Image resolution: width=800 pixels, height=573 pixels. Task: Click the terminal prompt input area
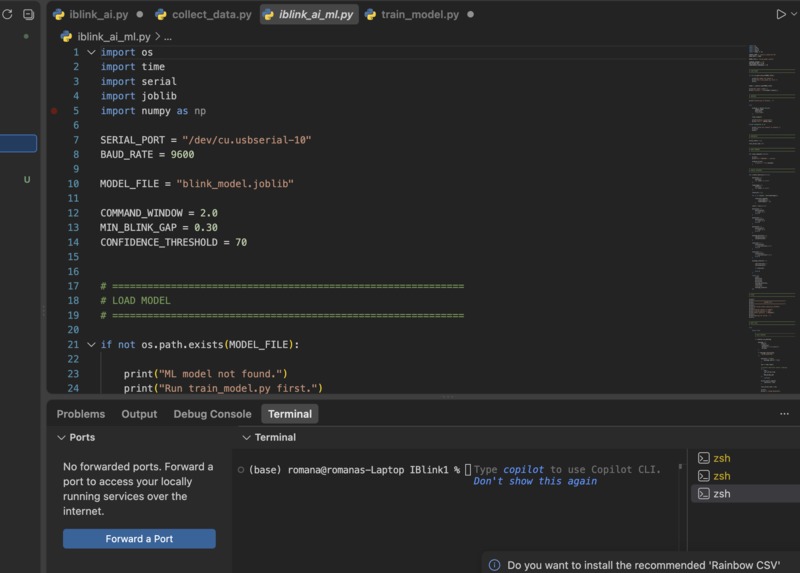[x=468, y=469]
